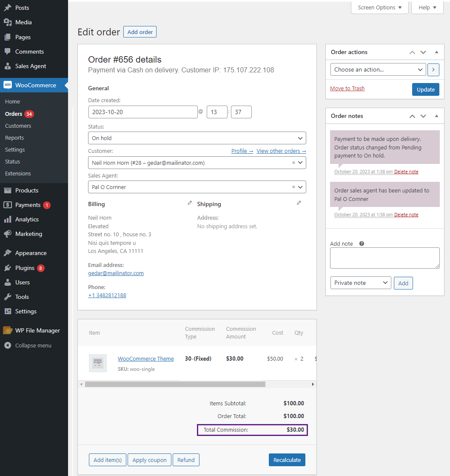
Task: Collapse the Order actions panel toggle
Action: [x=437, y=52]
